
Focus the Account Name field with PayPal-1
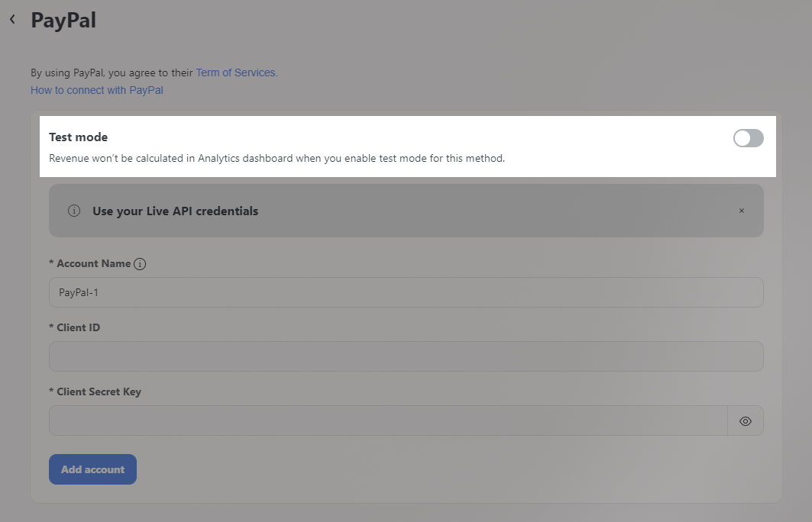point(406,292)
